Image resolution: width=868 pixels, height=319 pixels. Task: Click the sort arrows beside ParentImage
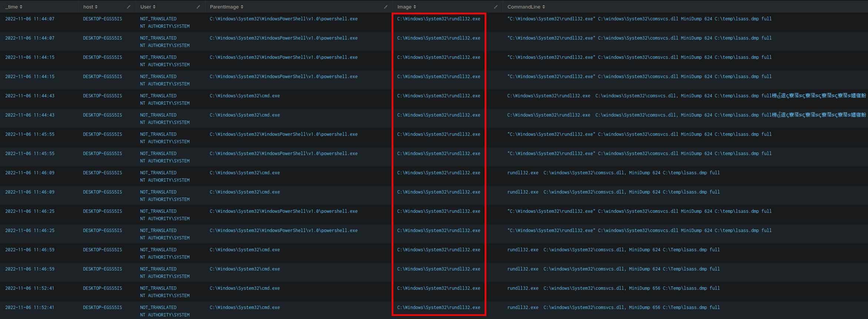(242, 7)
